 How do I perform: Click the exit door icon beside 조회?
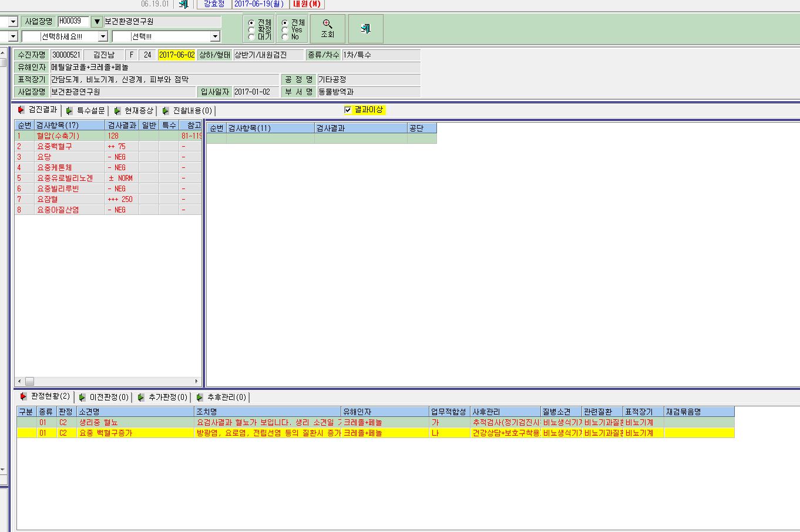[x=365, y=29]
